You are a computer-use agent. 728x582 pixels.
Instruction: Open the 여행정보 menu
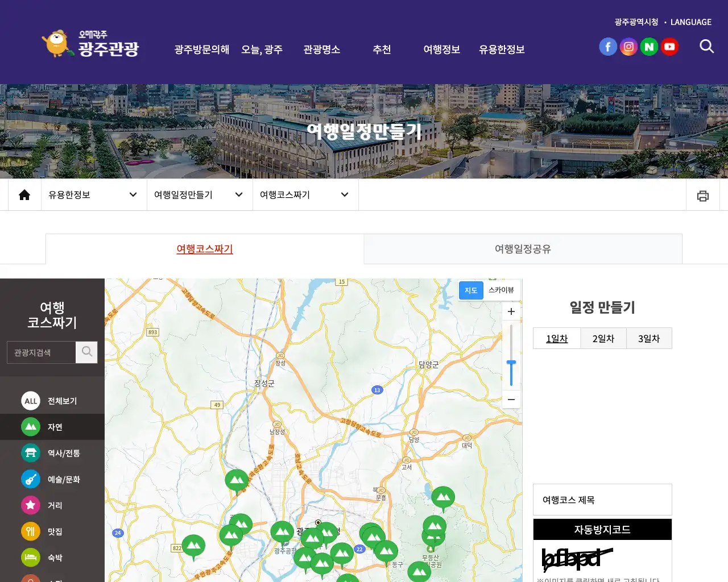pos(441,49)
